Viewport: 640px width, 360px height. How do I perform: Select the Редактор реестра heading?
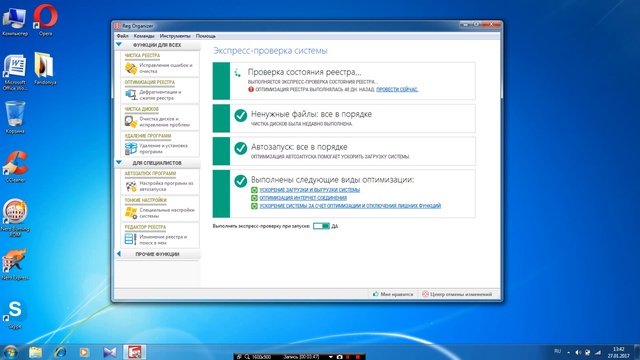pos(145,227)
